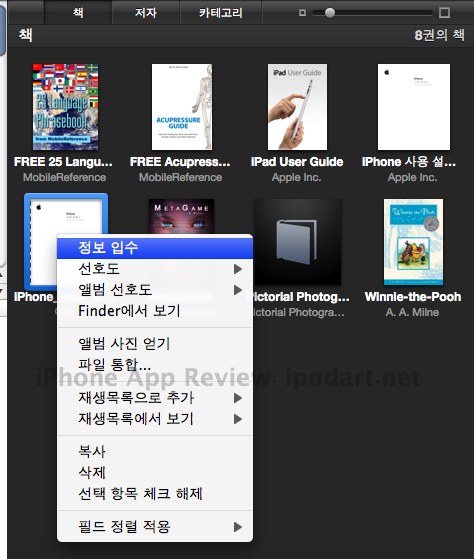Choose 삭제 from context menu
Image resolution: width=474 pixels, height=559 pixels.
point(155,472)
